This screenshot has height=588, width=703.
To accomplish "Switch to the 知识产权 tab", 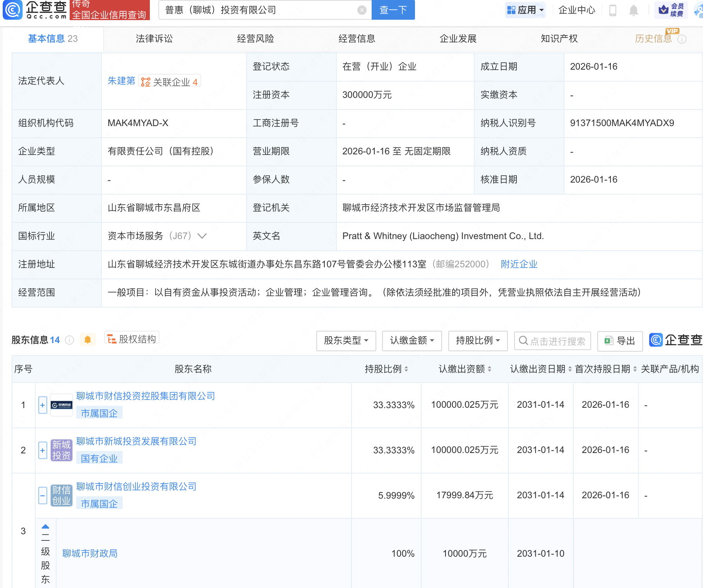I will (559, 39).
